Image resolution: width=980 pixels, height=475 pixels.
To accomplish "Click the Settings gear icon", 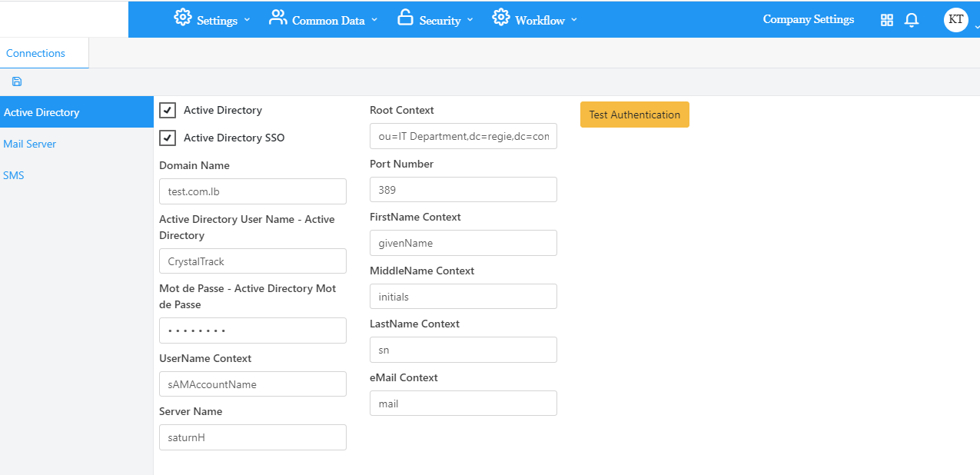I will 182,18.
